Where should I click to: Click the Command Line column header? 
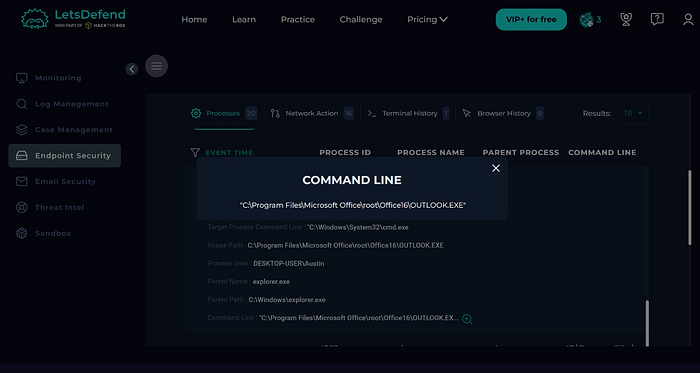pos(602,153)
